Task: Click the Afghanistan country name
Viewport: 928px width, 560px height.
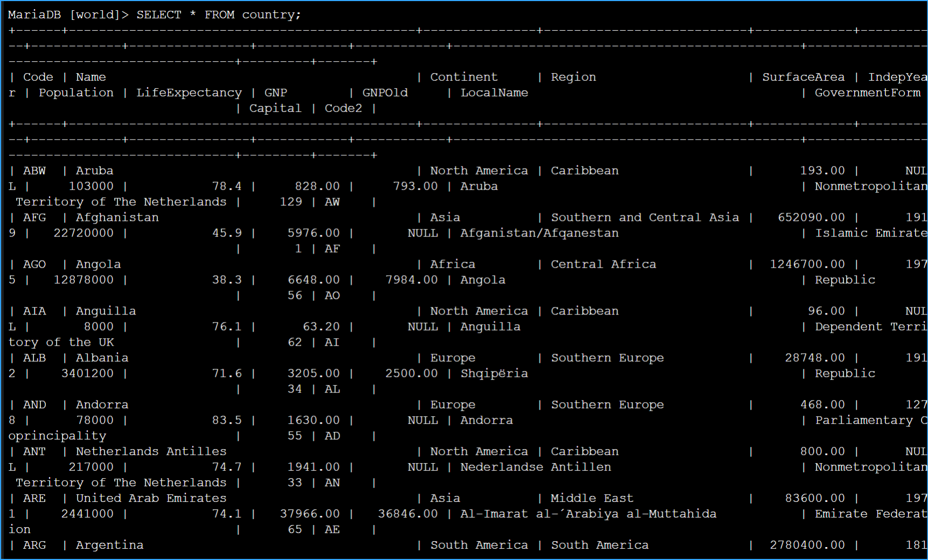Action: [x=117, y=218]
